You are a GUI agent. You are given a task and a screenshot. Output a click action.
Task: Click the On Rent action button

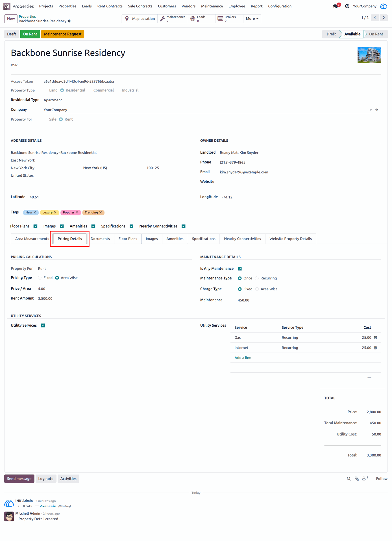30,34
